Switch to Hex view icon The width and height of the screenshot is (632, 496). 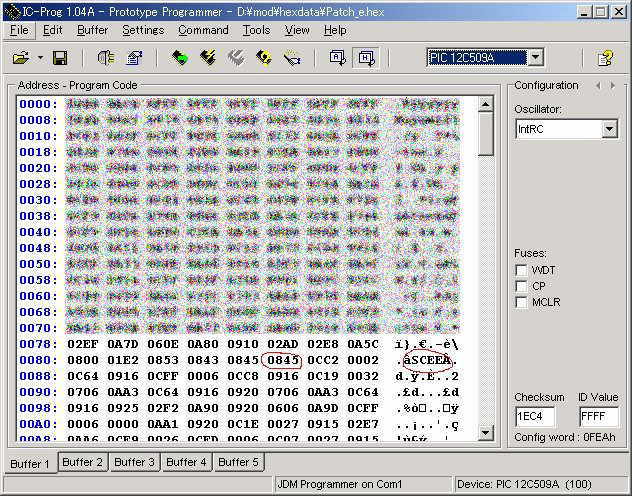coord(366,58)
